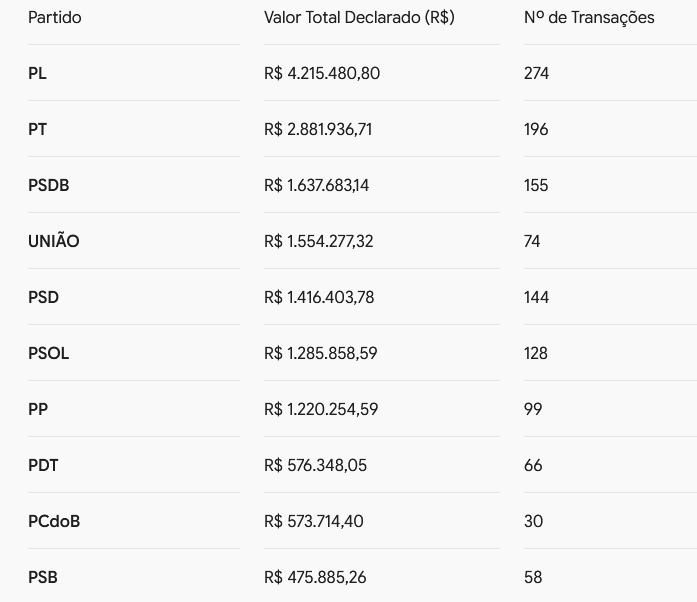Select the PP party row label
Viewport: 697px width, 602px height.
point(38,409)
